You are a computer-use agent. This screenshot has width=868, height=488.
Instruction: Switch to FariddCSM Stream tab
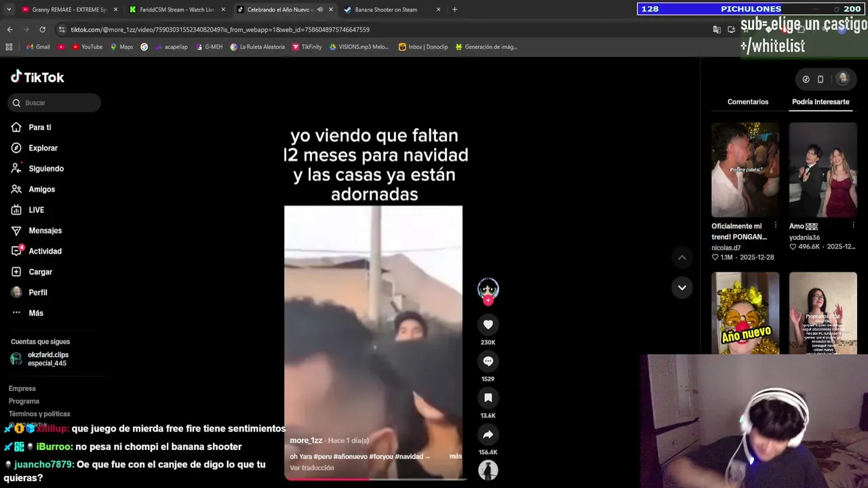pyautogui.click(x=176, y=9)
